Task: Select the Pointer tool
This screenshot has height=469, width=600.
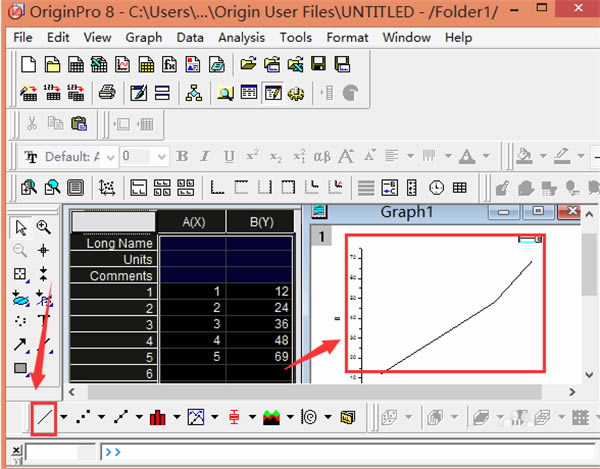Action: tap(21, 227)
